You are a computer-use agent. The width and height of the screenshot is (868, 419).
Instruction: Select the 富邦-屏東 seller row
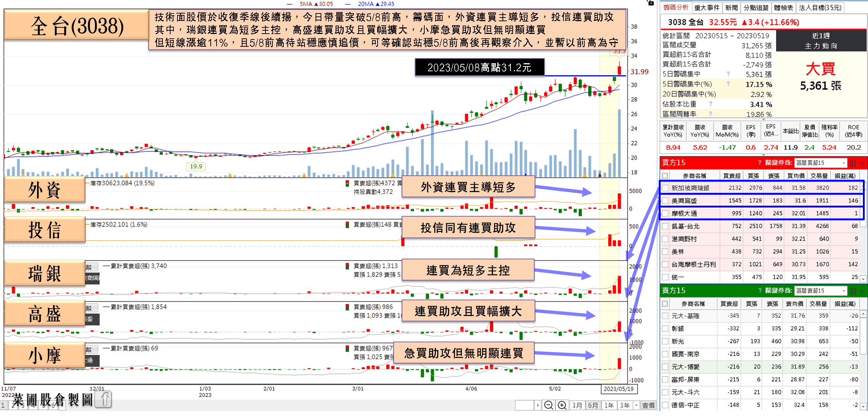pyautogui.click(x=760, y=380)
